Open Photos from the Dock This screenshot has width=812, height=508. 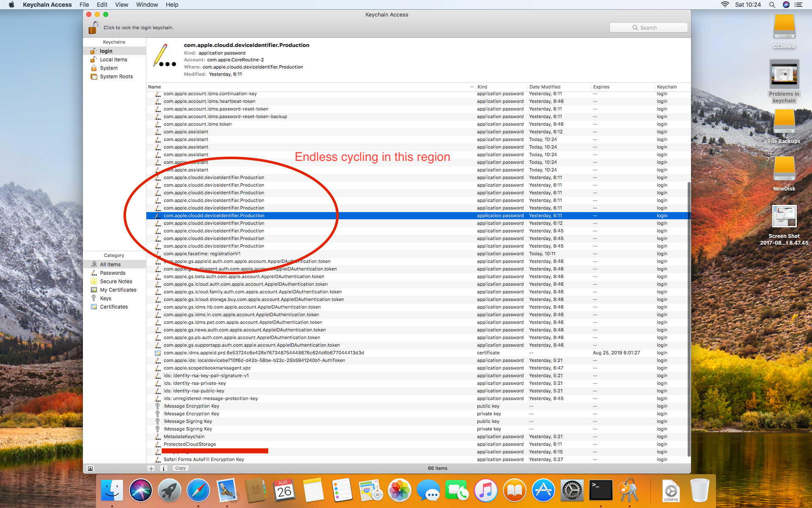coord(400,491)
